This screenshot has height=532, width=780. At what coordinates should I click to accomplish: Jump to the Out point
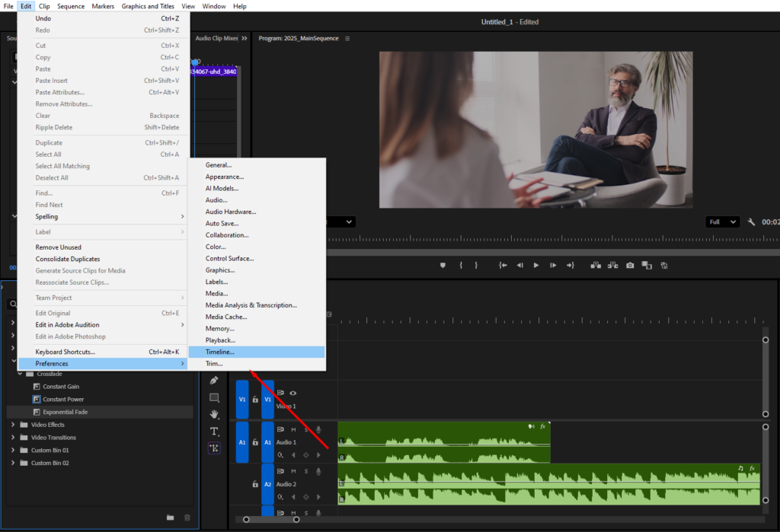(570, 266)
